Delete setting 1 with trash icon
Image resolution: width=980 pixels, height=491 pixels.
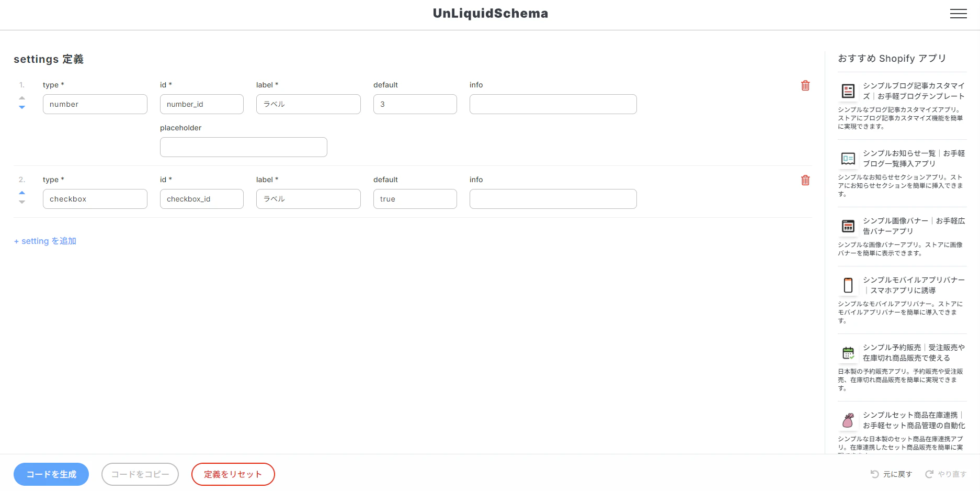click(805, 85)
